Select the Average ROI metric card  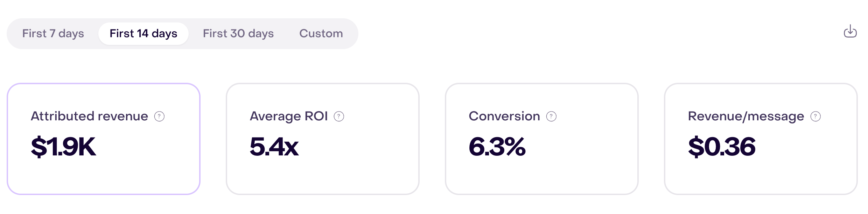tap(323, 139)
